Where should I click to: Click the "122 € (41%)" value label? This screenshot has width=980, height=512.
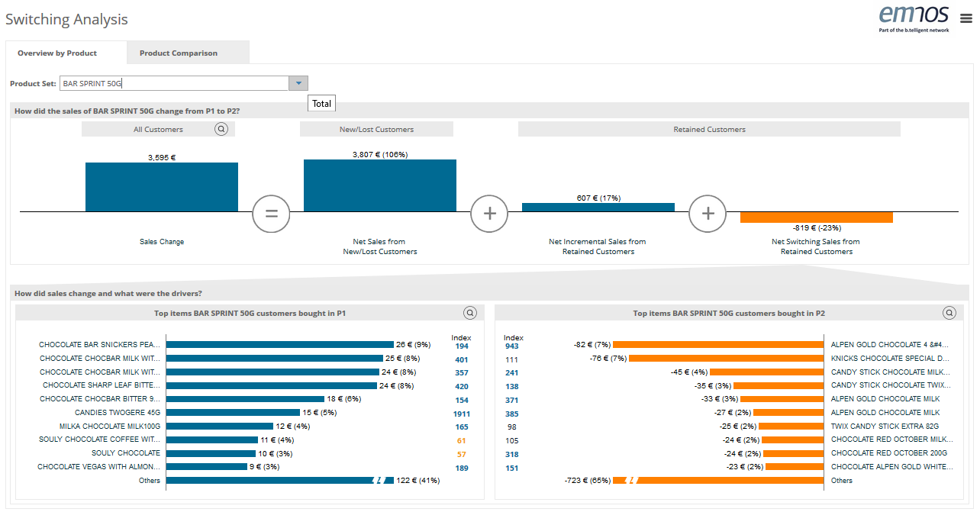[417, 481]
